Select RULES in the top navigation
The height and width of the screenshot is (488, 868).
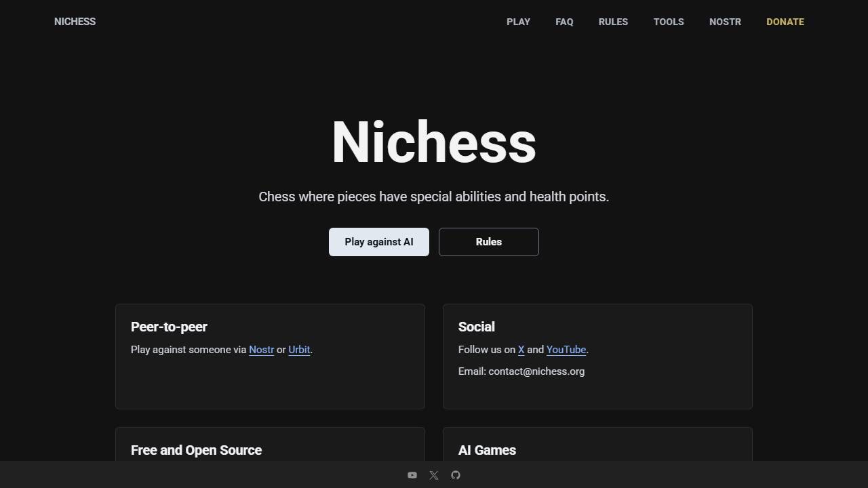click(613, 22)
